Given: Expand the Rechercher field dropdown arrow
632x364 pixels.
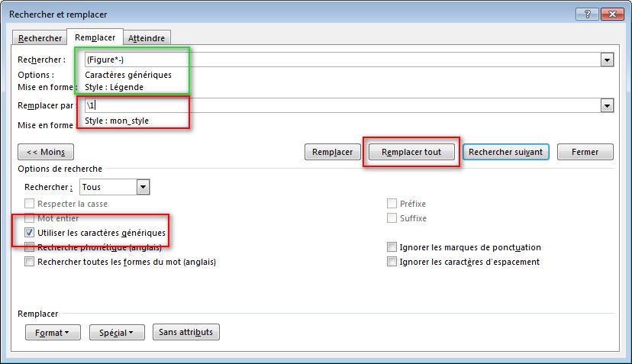Looking at the screenshot, I should [608, 60].
